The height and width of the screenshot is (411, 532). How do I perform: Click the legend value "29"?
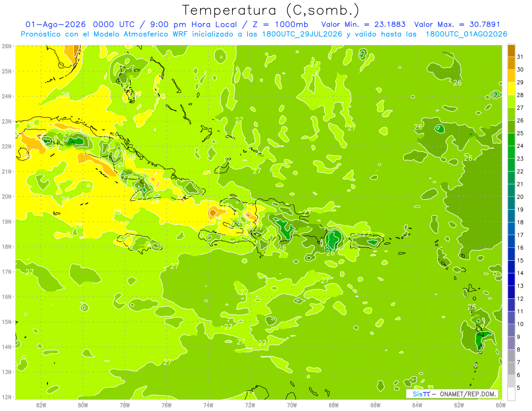click(x=520, y=82)
